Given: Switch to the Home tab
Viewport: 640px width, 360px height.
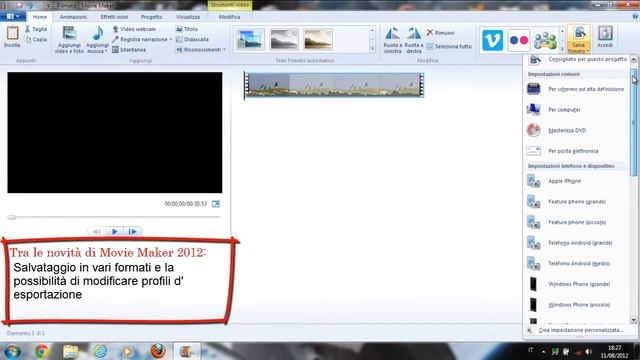Looking at the screenshot, I should point(40,17).
